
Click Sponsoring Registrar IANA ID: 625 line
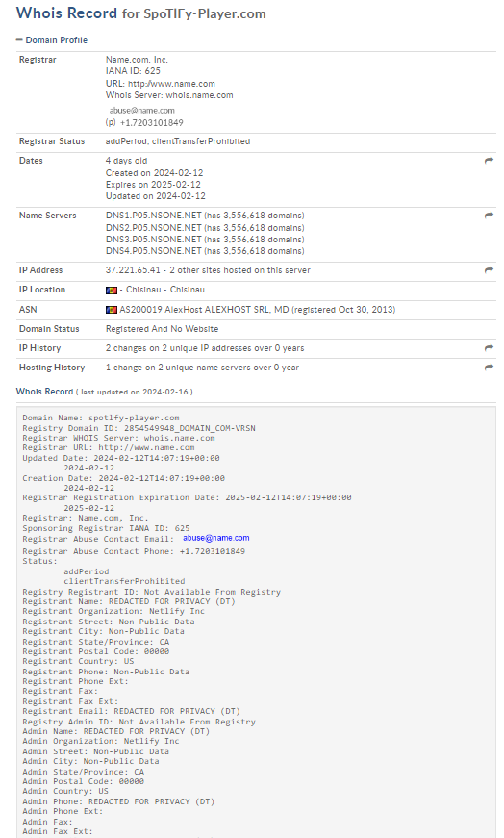(106, 528)
